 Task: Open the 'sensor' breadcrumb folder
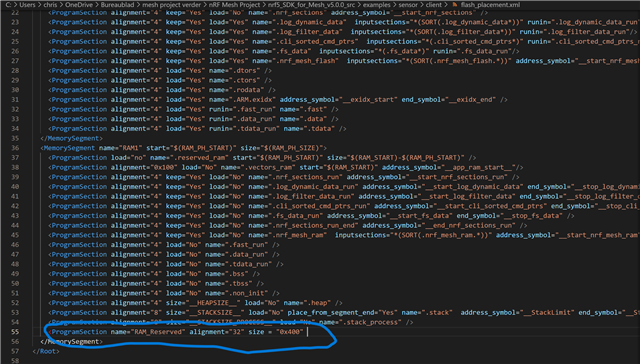(408, 5)
